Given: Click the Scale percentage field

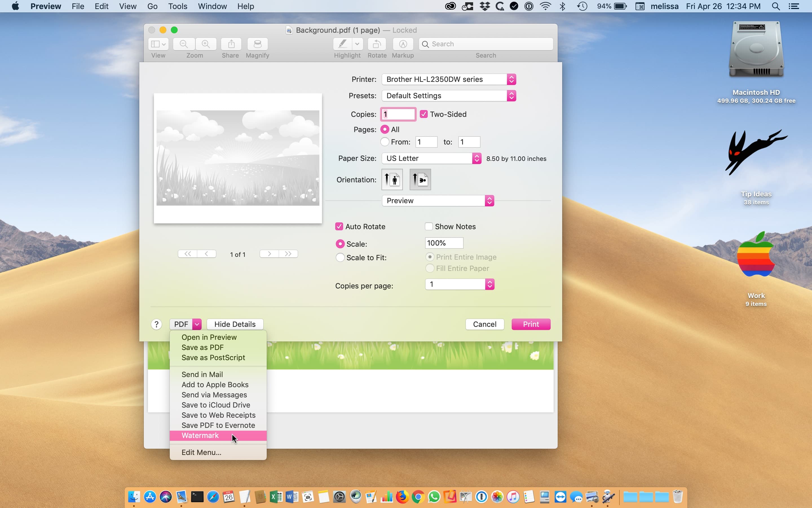Looking at the screenshot, I should pyautogui.click(x=444, y=243).
